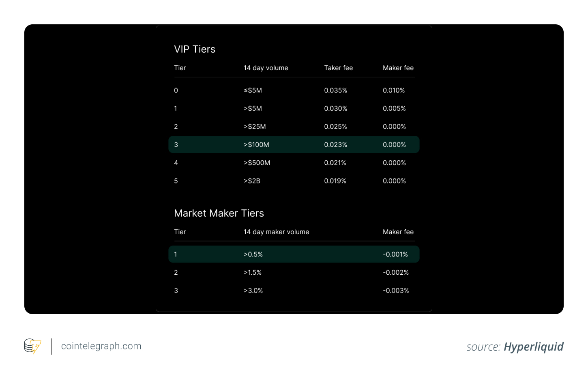Click the Market Maker Tiers heading

pos(219,213)
